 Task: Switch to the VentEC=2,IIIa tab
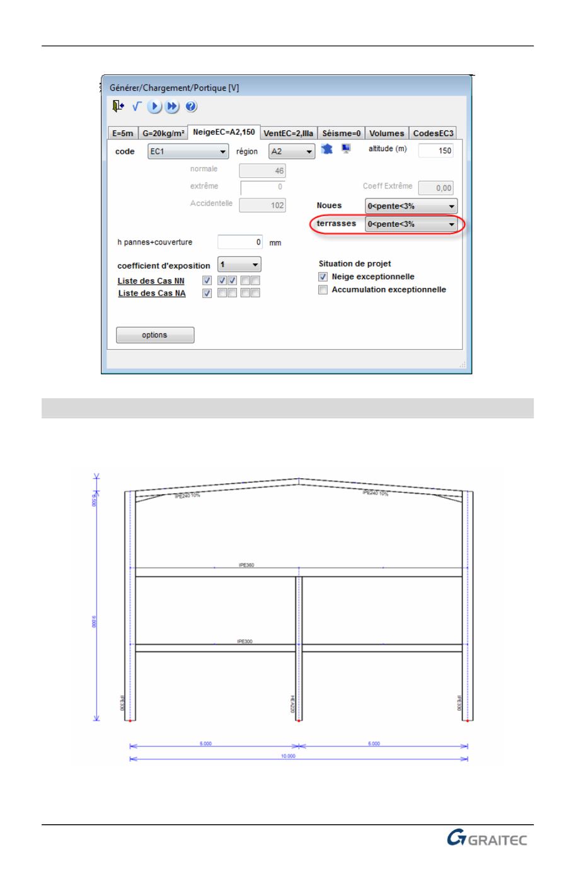(x=288, y=134)
